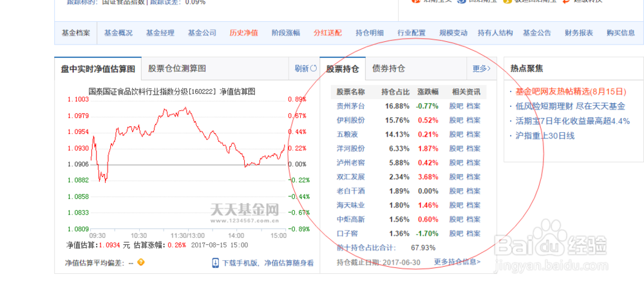Open the 基金经理 tab
Viewport: 644px width, 288px height.
(160, 34)
